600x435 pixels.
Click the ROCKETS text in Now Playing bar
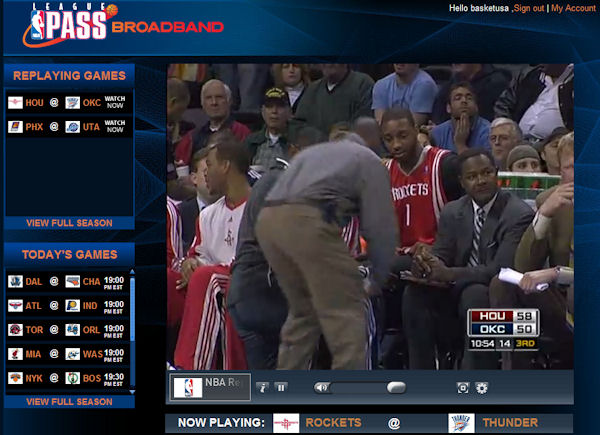click(x=333, y=423)
